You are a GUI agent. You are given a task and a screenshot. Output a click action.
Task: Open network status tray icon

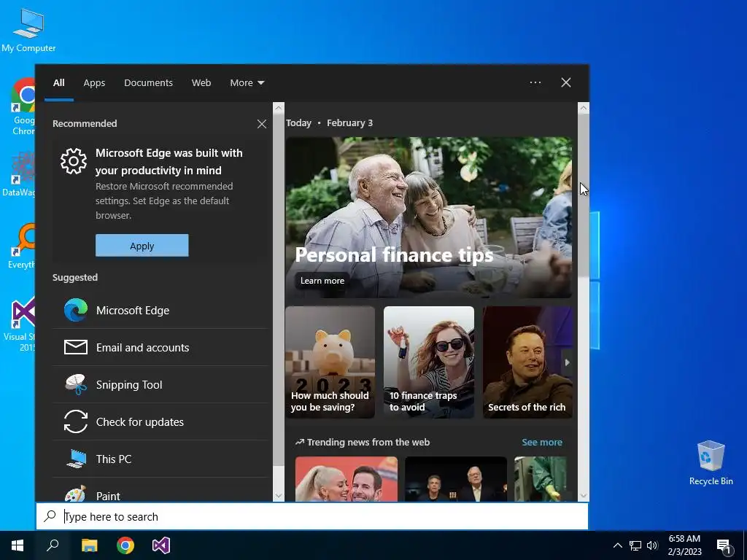click(x=635, y=545)
